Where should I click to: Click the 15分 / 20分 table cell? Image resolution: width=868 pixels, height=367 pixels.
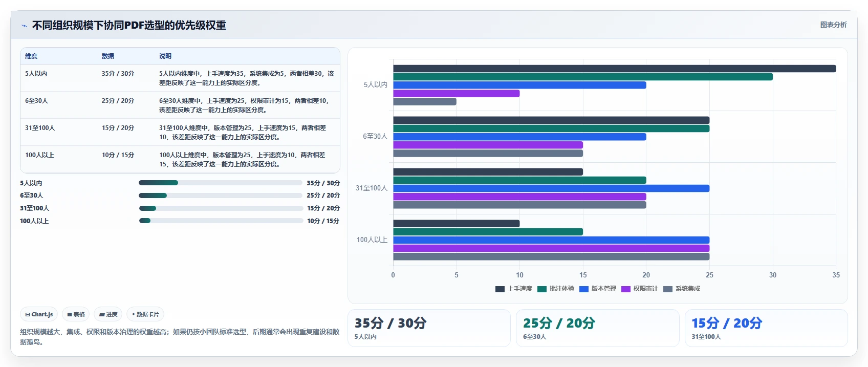[x=118, y=128]
